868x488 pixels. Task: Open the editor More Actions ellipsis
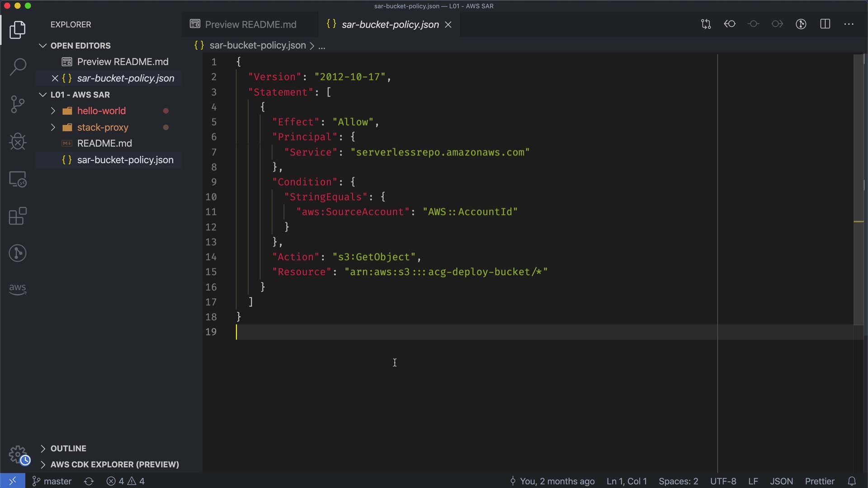[849, 24]
